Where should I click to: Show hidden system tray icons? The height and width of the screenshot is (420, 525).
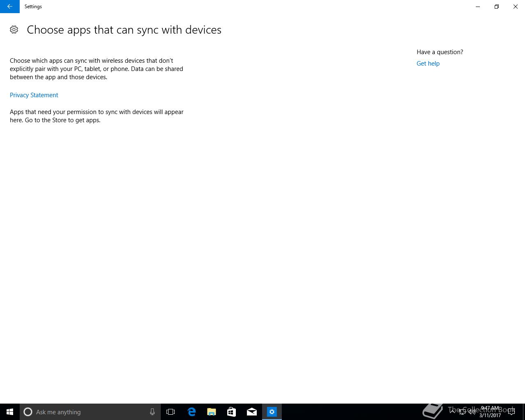452,412
